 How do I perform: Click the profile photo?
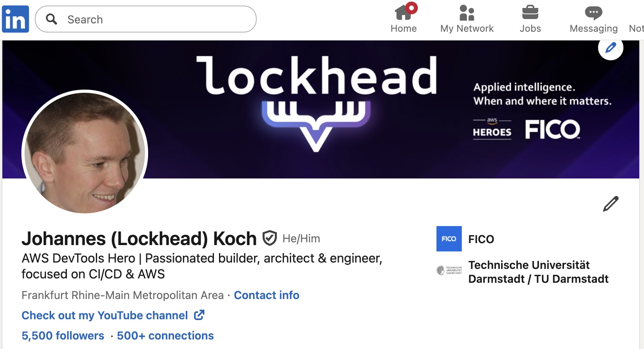[85, 152]
